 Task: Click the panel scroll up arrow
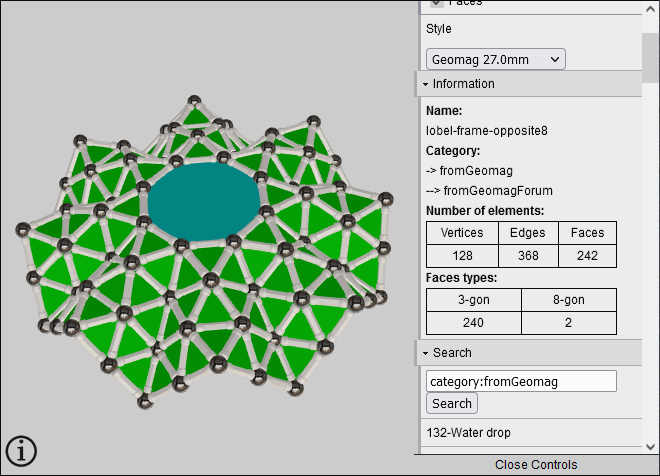click(650, 9)
